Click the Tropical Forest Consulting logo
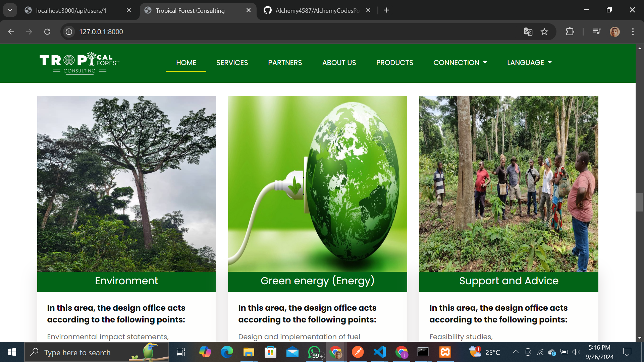 click(x=79, y=63)
